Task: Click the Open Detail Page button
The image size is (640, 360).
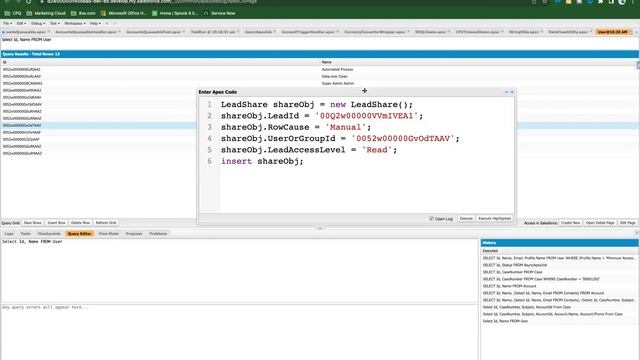Action: 600,223
